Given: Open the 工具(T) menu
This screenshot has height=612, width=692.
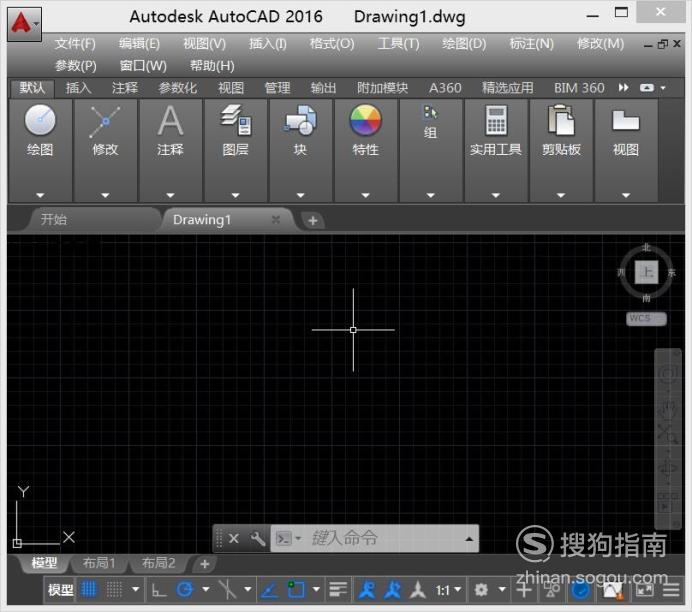Looking at the screenshot, I should 398,44.
